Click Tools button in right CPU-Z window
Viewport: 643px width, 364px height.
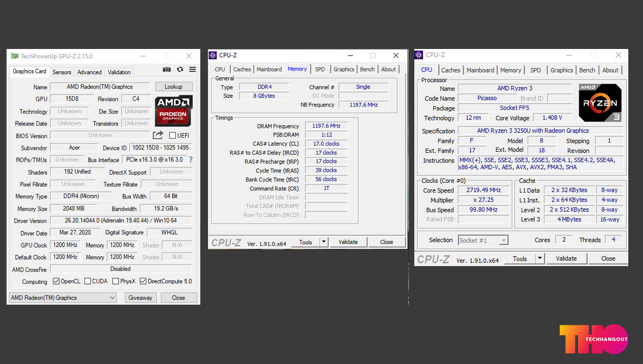tap(520, 258)
